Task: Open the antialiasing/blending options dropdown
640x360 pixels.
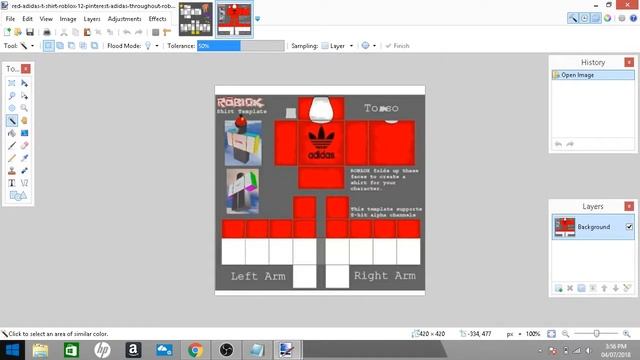Action: tap(369, 46)
